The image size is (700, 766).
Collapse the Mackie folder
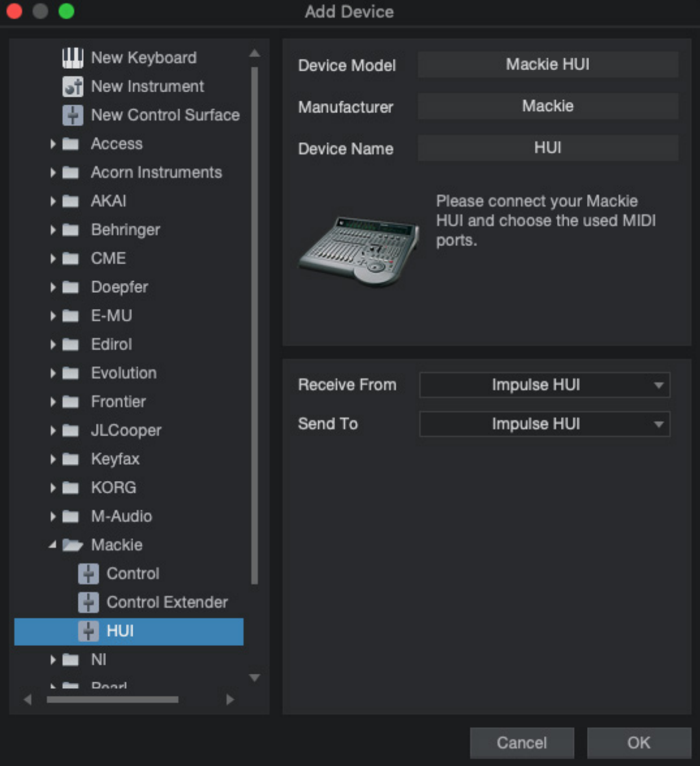click(53, 545)
